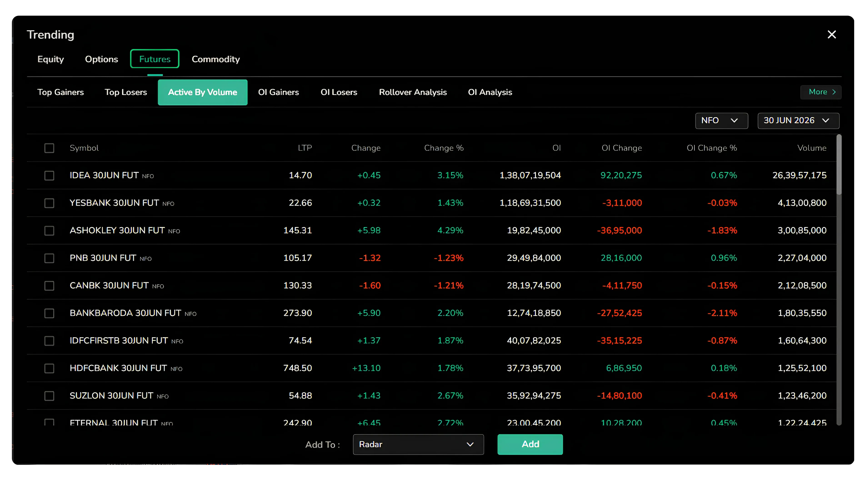Viewport: 868px width, 483px height.
Task: Click ASHOKLEY OI change -36,95,000
Action: point(619,230)
